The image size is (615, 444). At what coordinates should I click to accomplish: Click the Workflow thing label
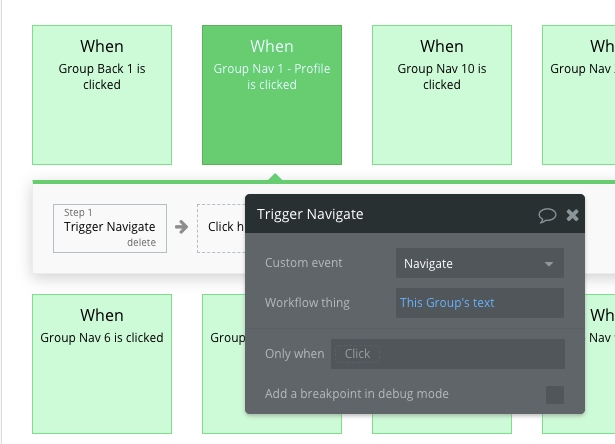(x=307, y=303)
